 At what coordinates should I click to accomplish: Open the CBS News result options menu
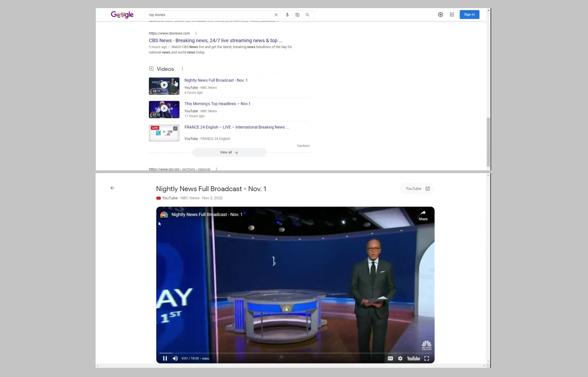196,33
